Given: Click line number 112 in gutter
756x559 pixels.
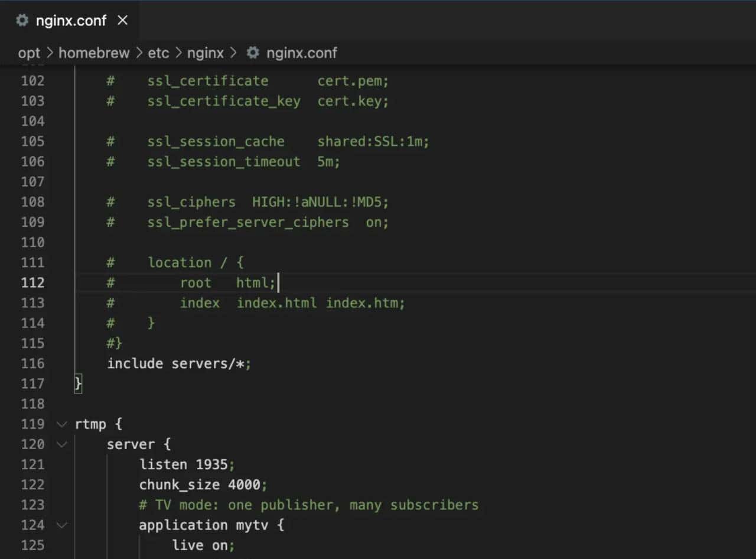Looking at the screenshot, I should click(32, 282).
